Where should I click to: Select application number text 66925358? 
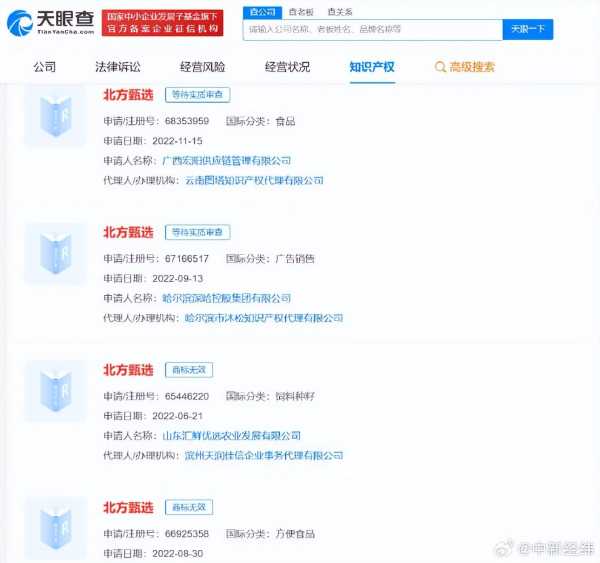coord(187,534)
